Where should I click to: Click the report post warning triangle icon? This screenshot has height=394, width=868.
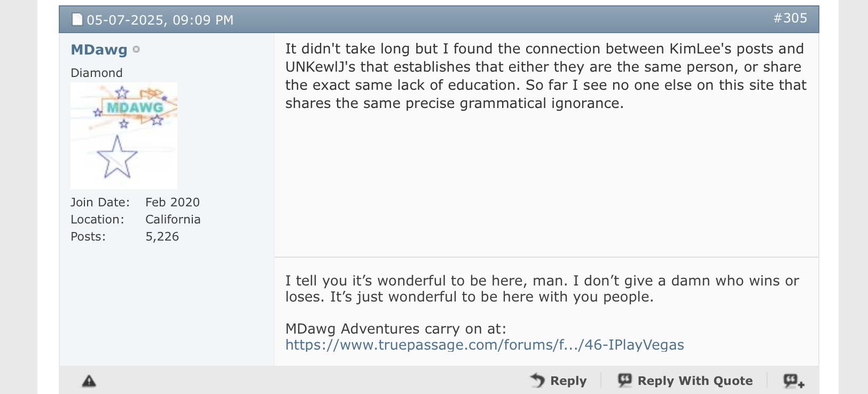click(x=89, y=381)
